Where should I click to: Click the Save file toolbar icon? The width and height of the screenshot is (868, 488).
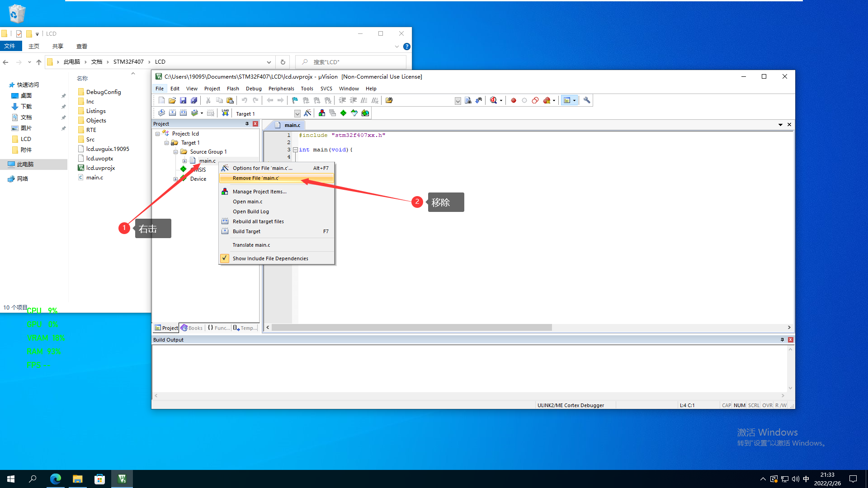click(x=183, y=100)
